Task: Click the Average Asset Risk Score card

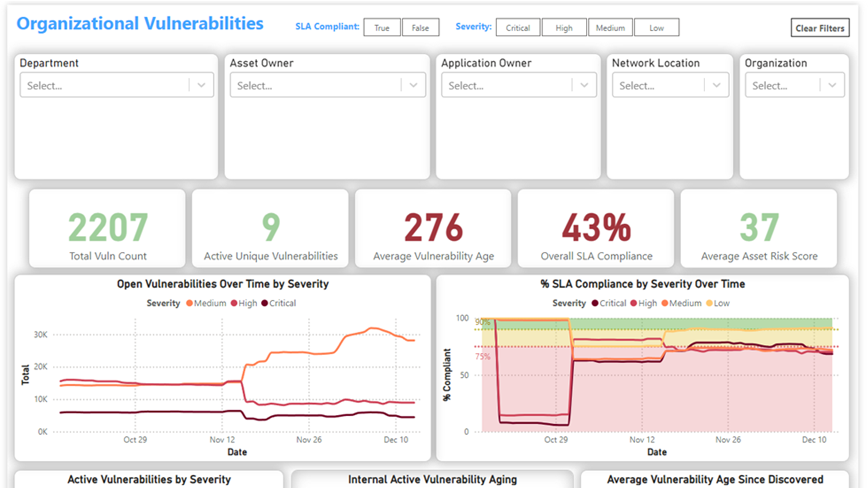Action: coord(759,229)
